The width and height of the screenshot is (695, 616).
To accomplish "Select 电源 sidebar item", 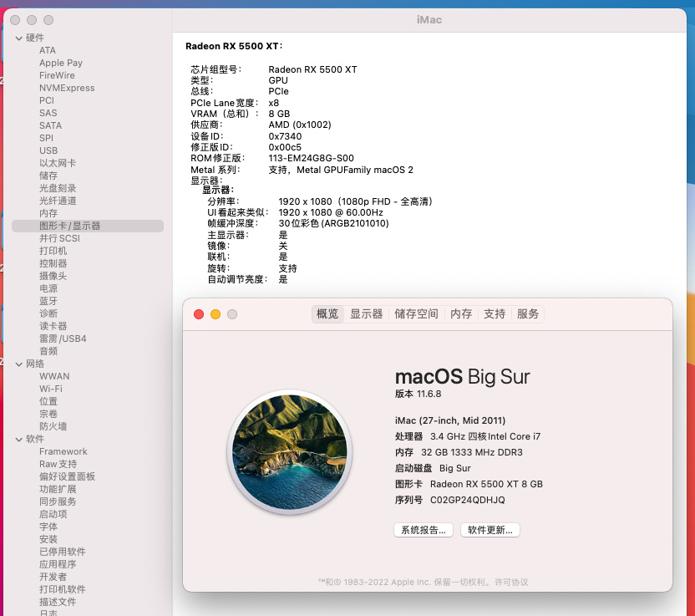I will pyautogui.click(x=48, y=288).
